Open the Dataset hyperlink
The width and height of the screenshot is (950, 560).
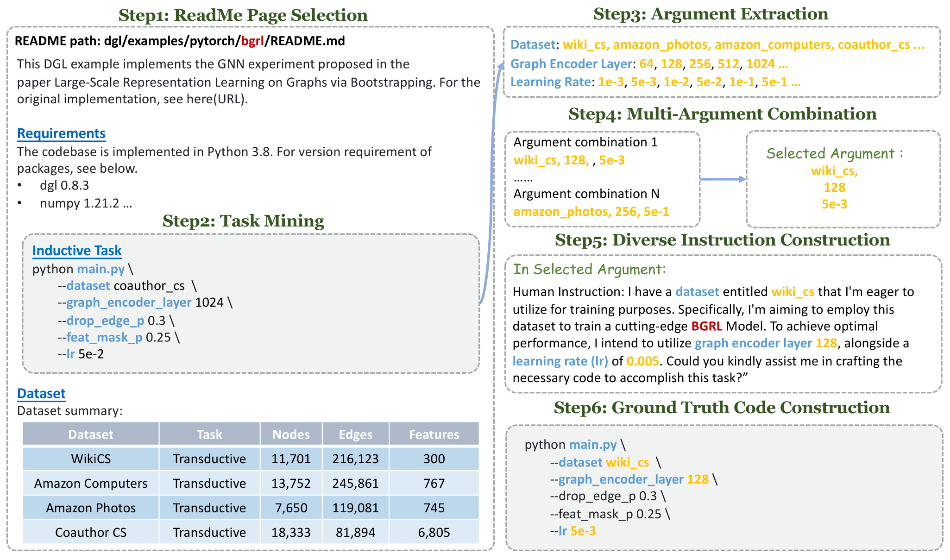41,393
